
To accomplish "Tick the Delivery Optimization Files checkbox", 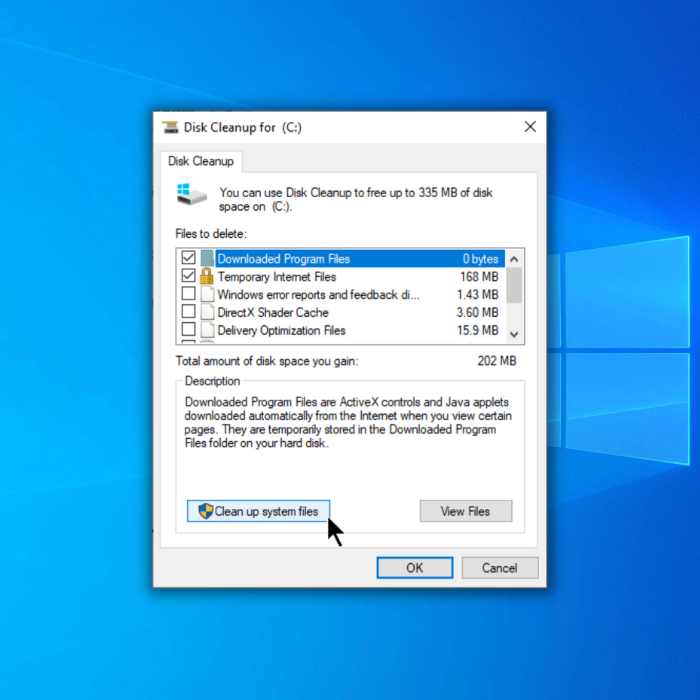I will 188,329.
